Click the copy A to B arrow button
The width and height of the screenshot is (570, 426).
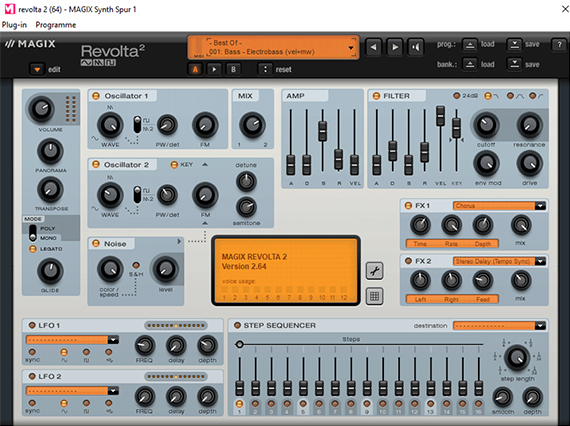point(214,69)
